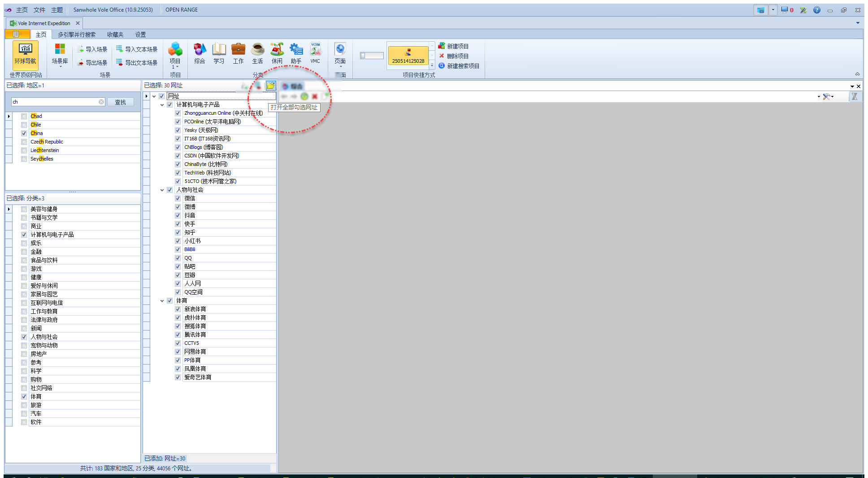
Task: Uncheck the 微信 website checkbox
Action: pyautogui.click(x=178, y=198)
